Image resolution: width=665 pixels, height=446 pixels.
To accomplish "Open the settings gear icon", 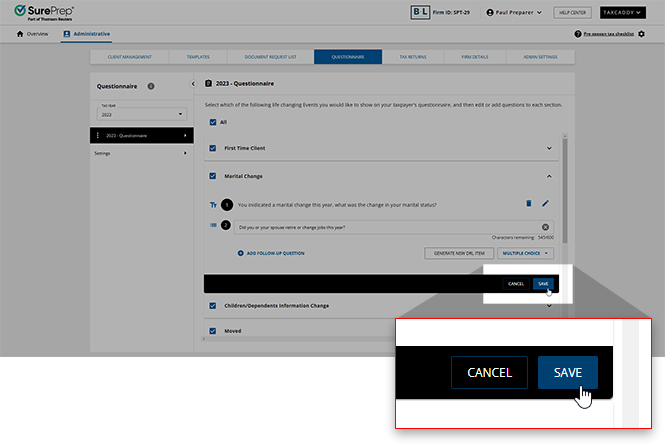I will point(641,34).
